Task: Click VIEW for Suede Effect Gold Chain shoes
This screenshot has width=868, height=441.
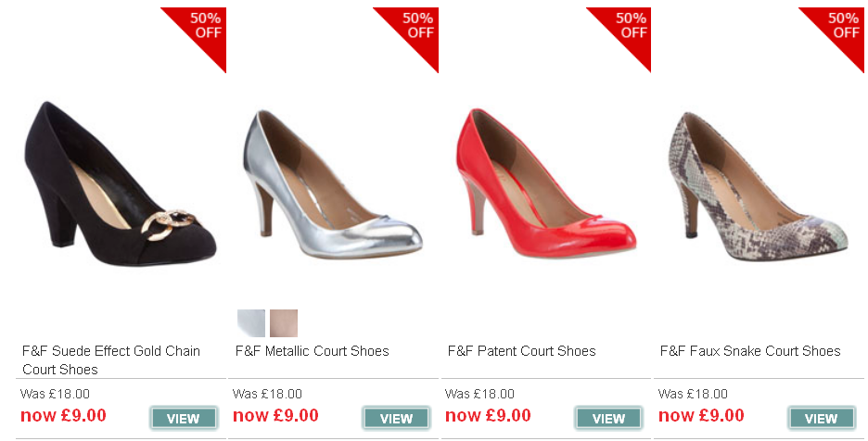Action: pos(184,419)
